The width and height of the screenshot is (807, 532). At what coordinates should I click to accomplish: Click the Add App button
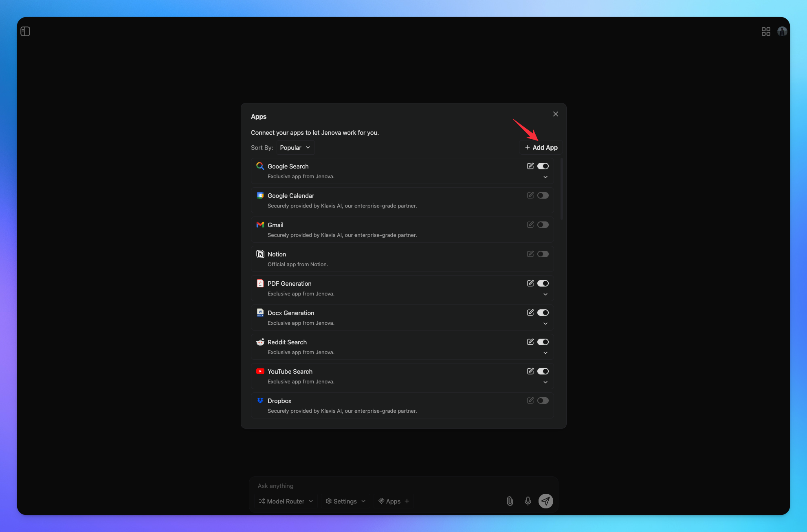541,147
